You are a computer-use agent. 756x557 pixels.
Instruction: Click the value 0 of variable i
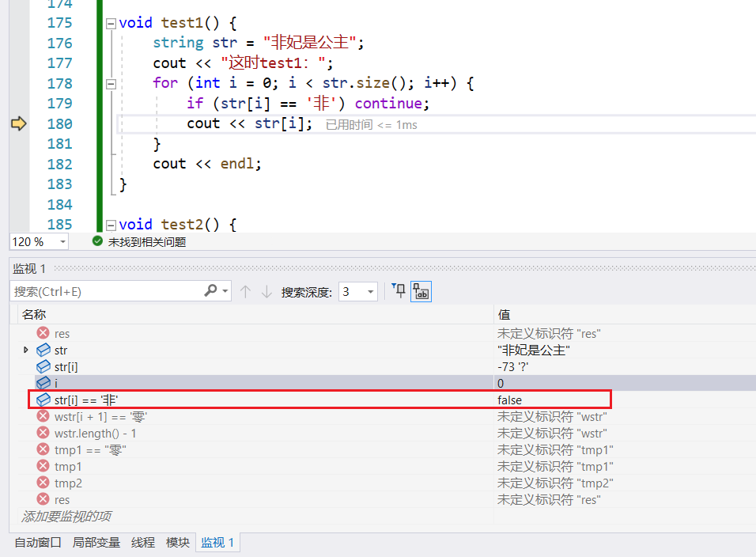[x=501, y=384]
